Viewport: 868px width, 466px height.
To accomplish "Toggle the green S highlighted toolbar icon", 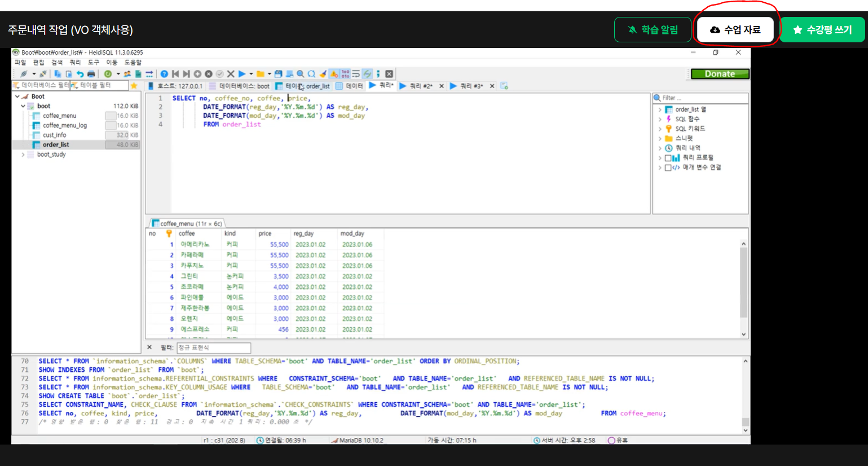I will (x=367, y=74).
